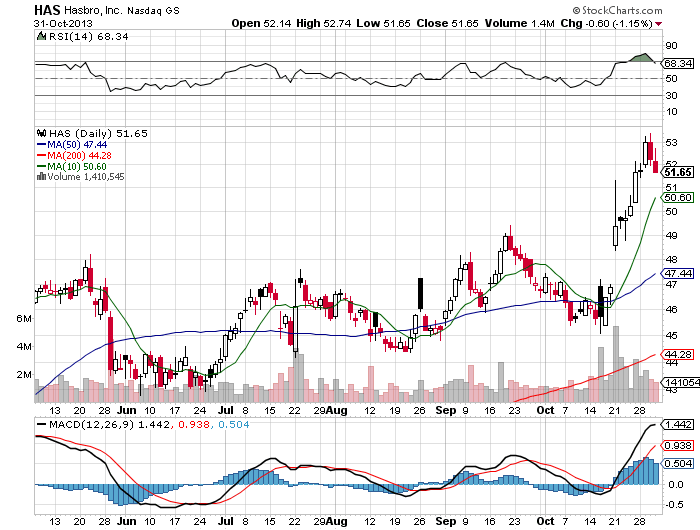This screenshot has height=530, width=700.
Task: Click the High 52.74 value
Action: coord(324,23)
